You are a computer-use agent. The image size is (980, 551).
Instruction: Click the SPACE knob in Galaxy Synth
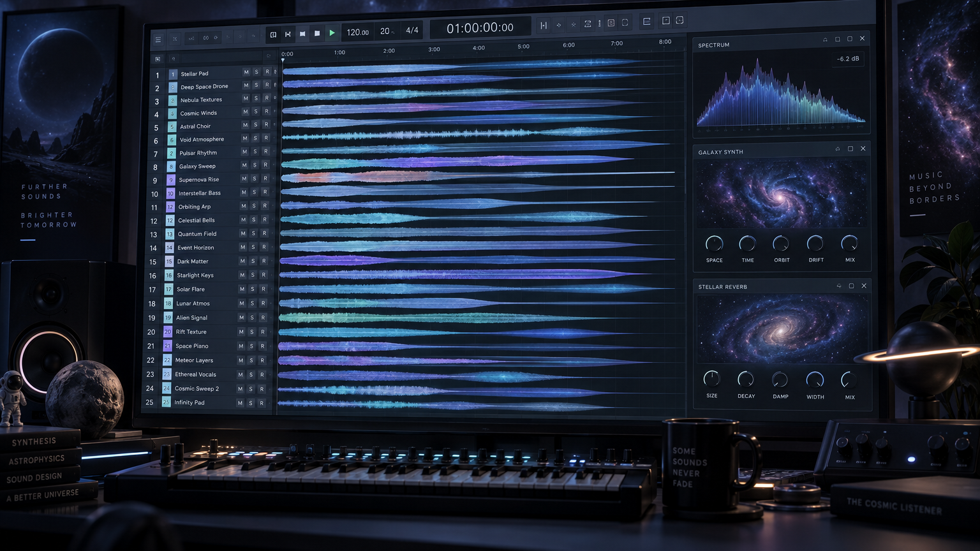[x=714, y=244]
